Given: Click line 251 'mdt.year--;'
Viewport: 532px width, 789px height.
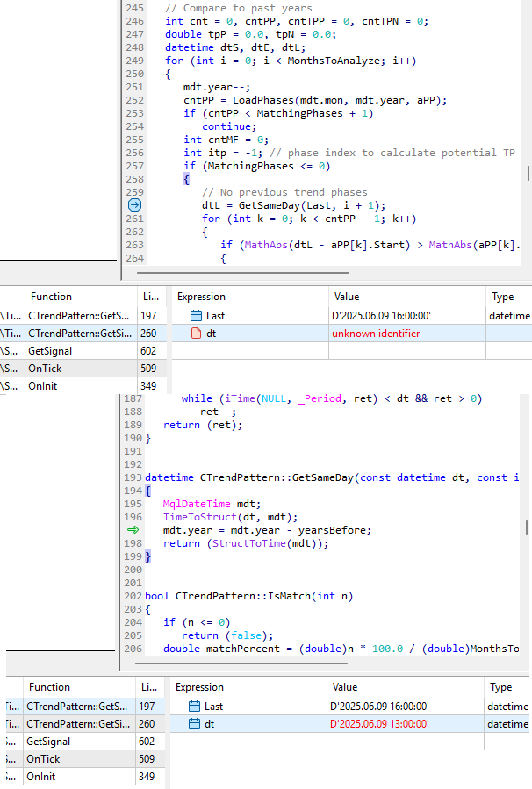Looking at the screenshot, I should point(217,87).
